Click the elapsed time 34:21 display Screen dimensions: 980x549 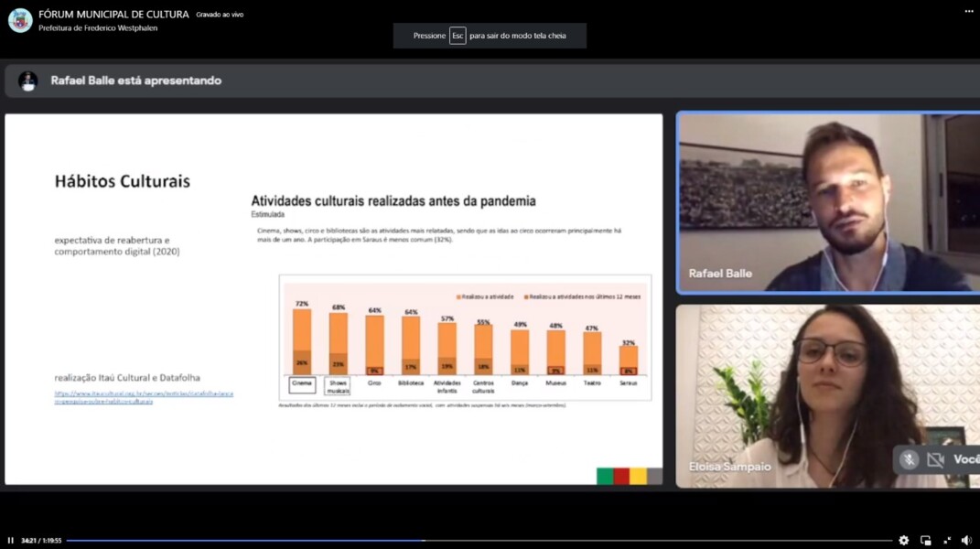pos(28,540)
